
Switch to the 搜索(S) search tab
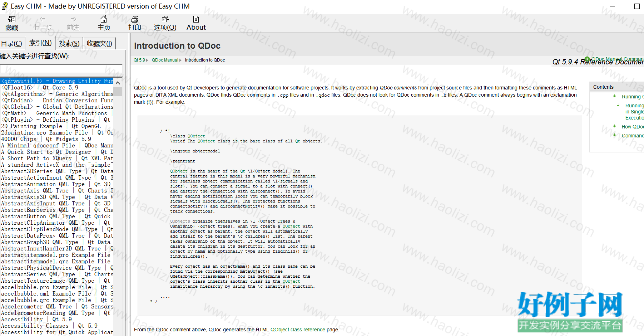point(69,44)
